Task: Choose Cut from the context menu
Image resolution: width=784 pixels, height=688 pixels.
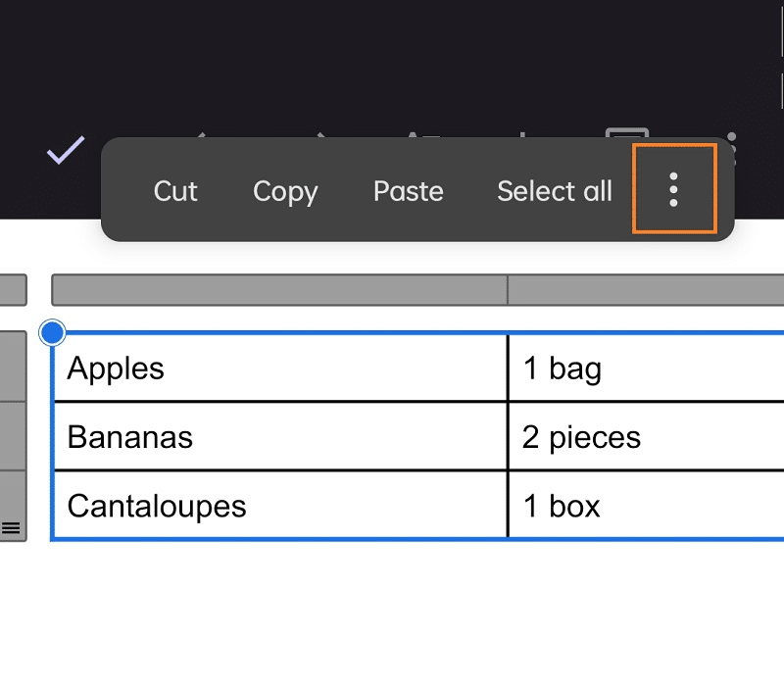Action: [175, 191]
